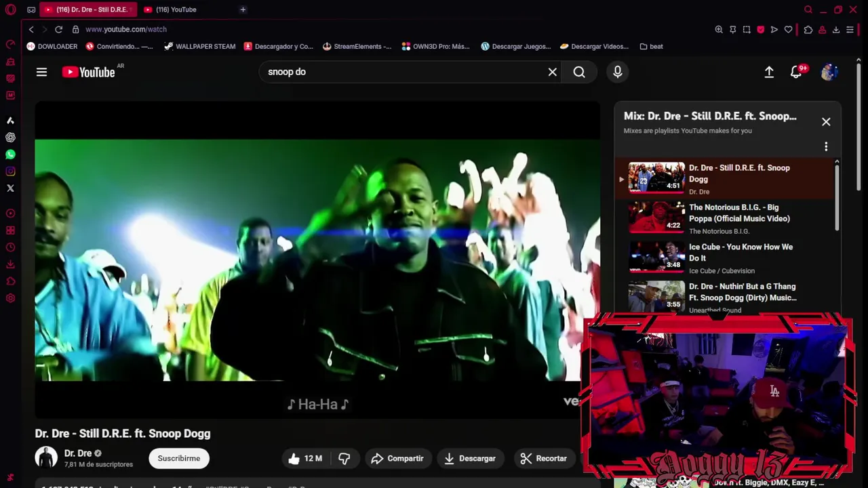The image size is (868, 488).
Task: Open the sidebar downloads icon
Action: [x=10, y=264]
